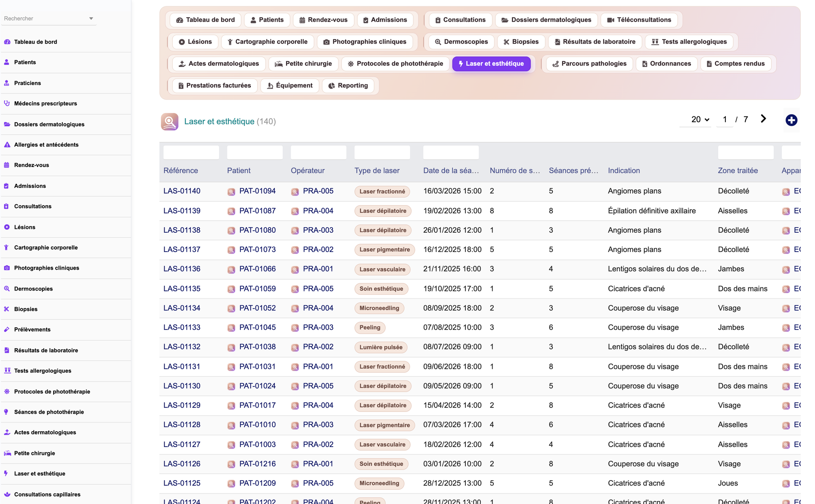The width and height of the screenshot is (815, 504).
Task: Click the Petite chirurgie bed icon in sidebar
Action: coord(7,453)
